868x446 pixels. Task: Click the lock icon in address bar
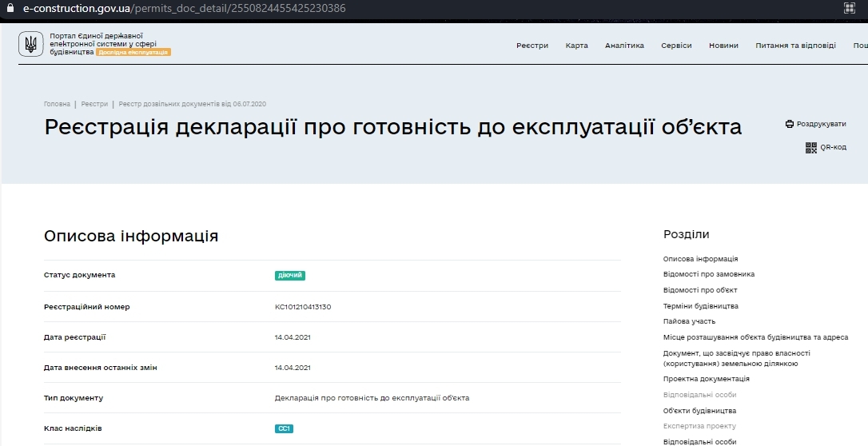[10, 8]
